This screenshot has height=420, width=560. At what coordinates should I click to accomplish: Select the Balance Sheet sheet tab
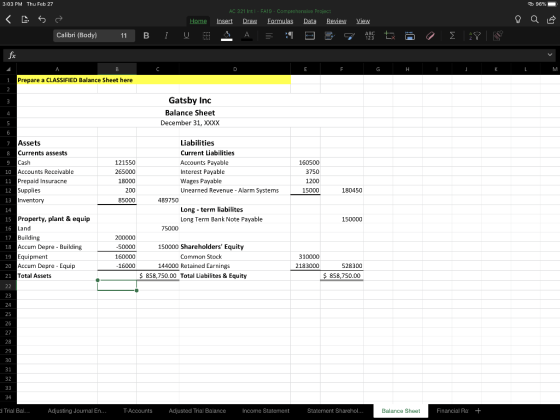click(x=401, y=411)
